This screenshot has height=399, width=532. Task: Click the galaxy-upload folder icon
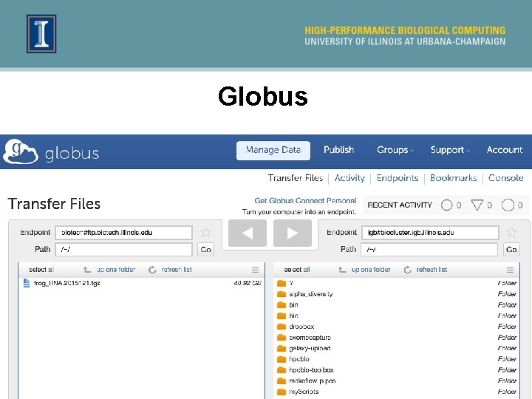pyautogui.click(x=282, y=349)
